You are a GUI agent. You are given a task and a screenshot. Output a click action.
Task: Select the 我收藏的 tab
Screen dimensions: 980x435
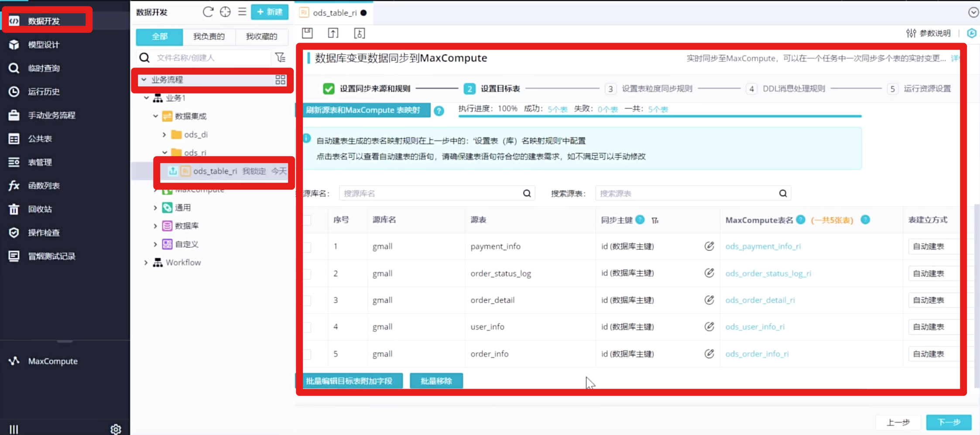click(261, 36)
